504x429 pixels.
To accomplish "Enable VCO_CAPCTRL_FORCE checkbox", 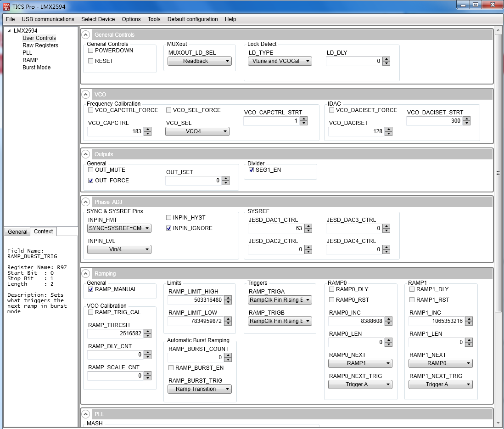I will pyautogui.click(x=90, y=110).
